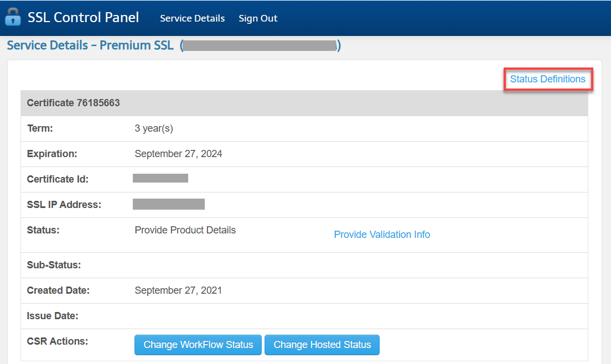Image resolution: width=611 pixels, height=364 pixels.
Task: Click the '3 year(s)' term value
Action: click(154, 128)
